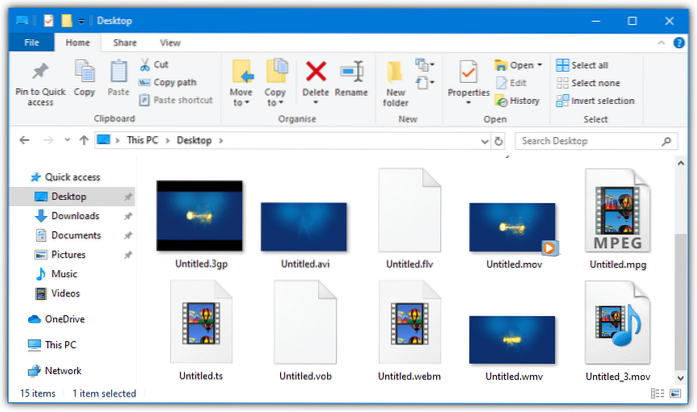The height and width of the screenshot is (412, 697).
Task: Open Videos in navigation pane
Action: point(65,294)
